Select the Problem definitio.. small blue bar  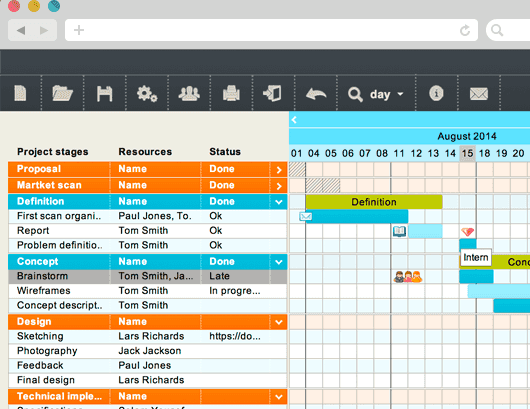468,244
